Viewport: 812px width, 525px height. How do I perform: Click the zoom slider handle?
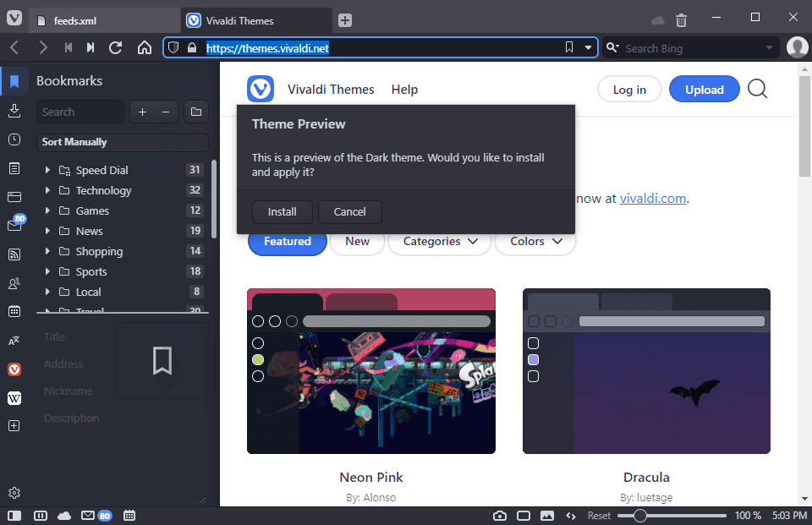click(639, 516)
